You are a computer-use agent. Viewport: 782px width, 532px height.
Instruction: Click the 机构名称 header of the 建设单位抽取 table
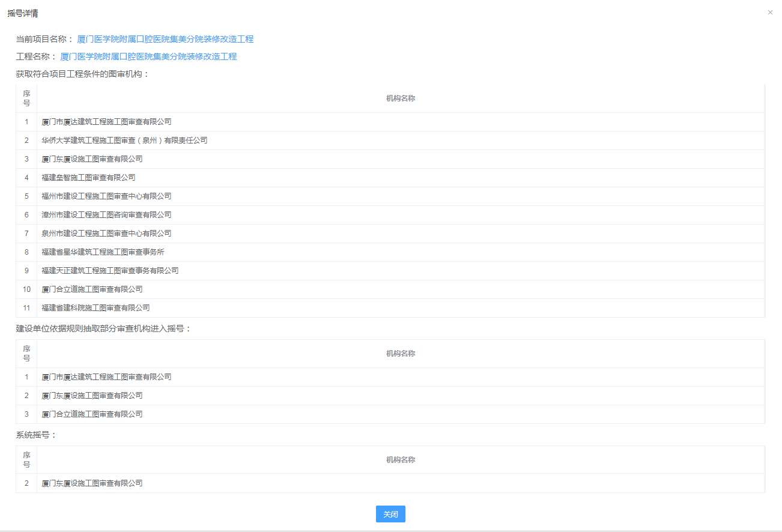(x=401, y=354)
